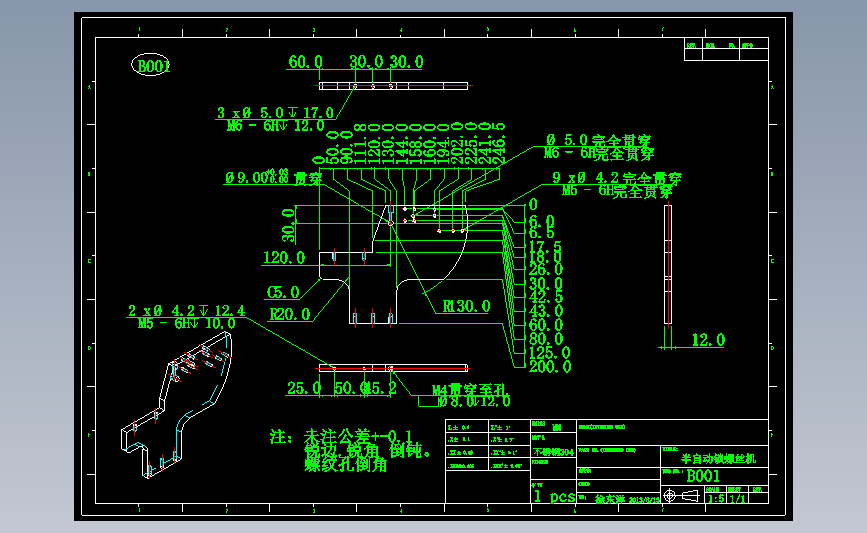Click the '2 x Ø 4.2 ↓ 12.4' callout

coord(186,311)
